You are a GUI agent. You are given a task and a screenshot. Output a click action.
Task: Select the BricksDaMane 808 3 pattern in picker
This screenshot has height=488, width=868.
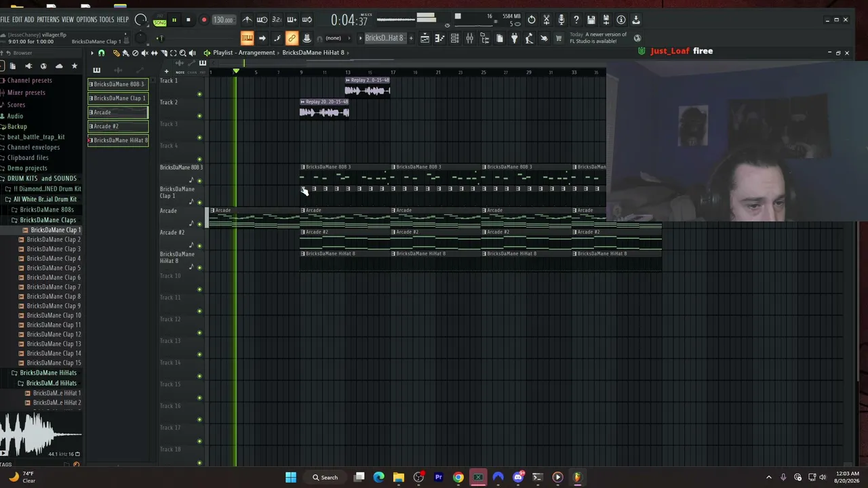coord(118,84)
